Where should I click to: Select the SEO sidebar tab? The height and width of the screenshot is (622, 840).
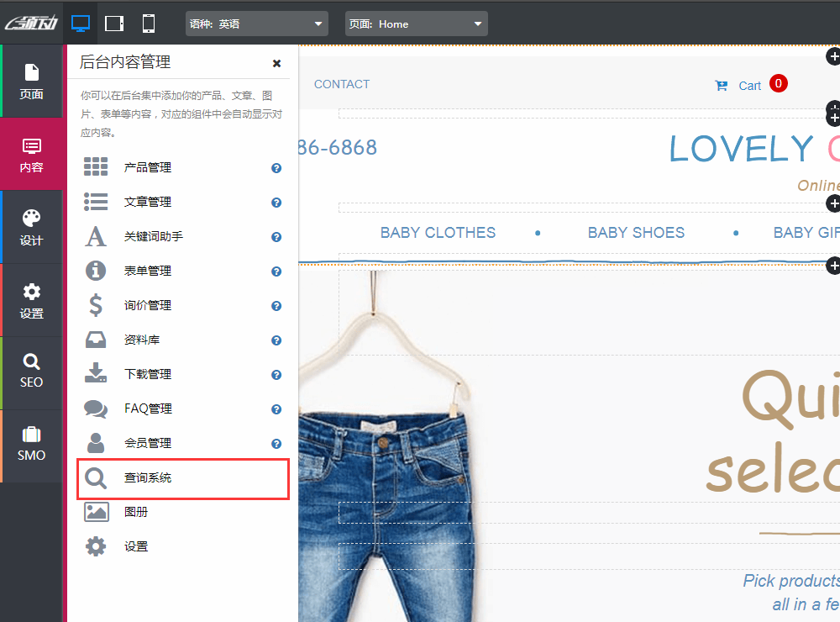click(32, 372)
